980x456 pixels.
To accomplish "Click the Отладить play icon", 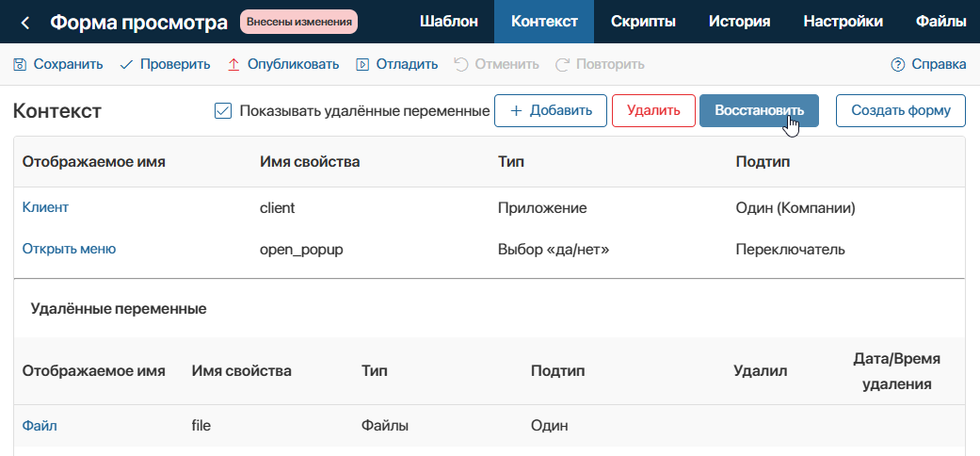I will pyautogui.click(x=362, y=64).
